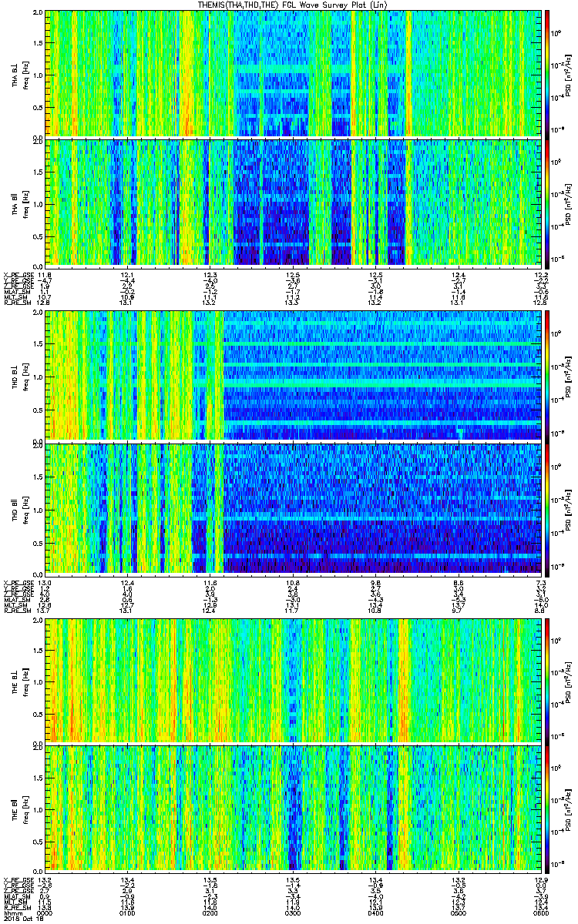The image size is (578, 924).
Task: Click the color bar beside the THA top panel
Action: click(547, 74)
